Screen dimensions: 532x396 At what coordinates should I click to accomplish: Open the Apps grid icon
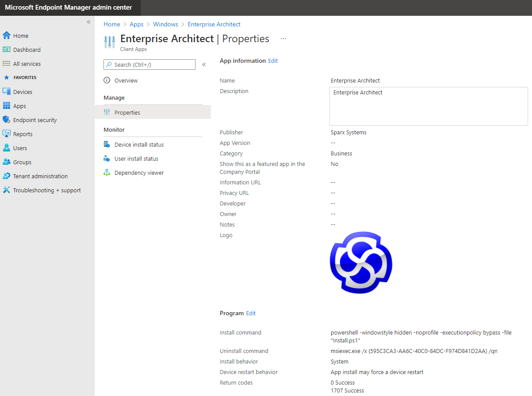[7, 106]
